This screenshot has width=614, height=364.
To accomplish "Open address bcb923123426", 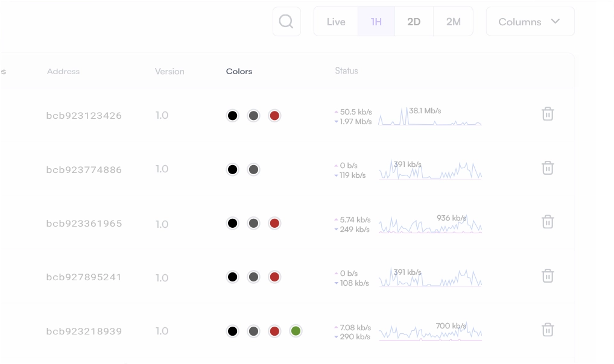I will coord(84,116).
